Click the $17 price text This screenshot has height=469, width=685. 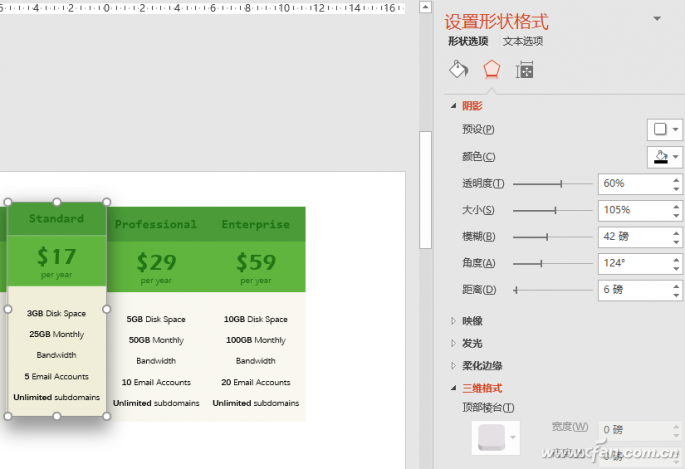coord(57,256)
